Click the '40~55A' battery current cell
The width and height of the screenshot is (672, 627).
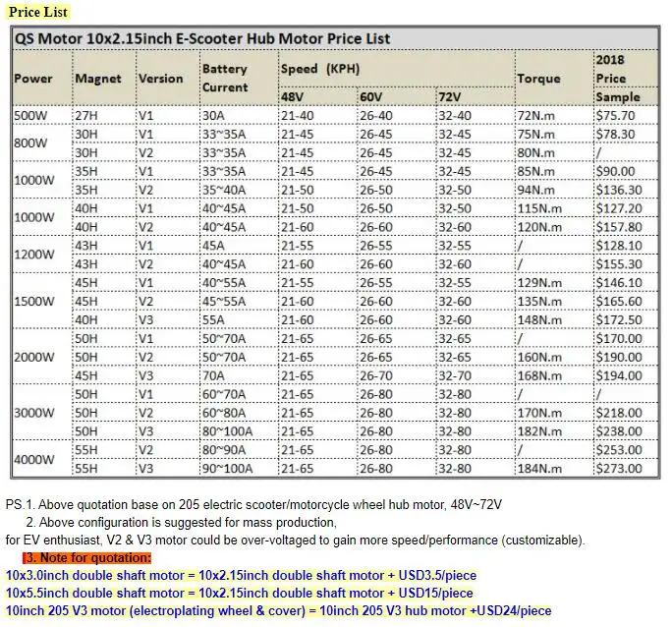click(224, 283)
